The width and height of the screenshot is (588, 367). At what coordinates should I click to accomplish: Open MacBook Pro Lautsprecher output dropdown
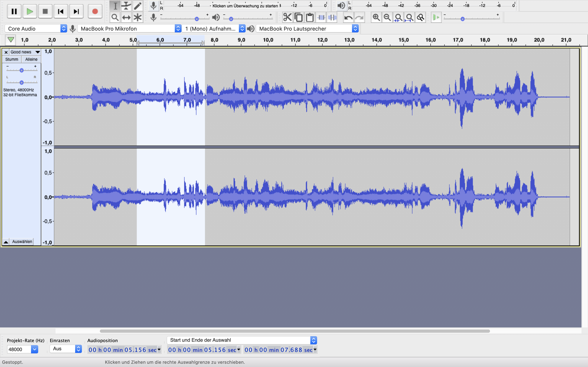307,29
